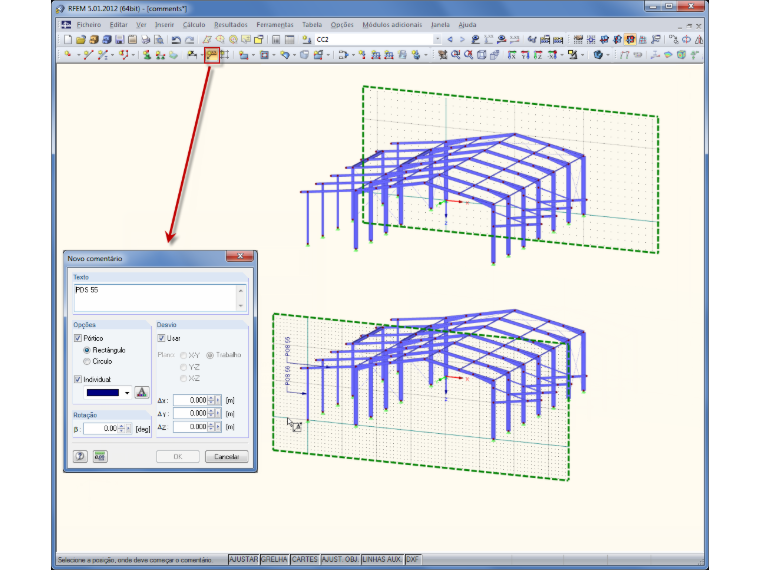This screenshot has height=570, width=760.
Task: Click the Redo arrow icon
Action: (x=190, y=40)
